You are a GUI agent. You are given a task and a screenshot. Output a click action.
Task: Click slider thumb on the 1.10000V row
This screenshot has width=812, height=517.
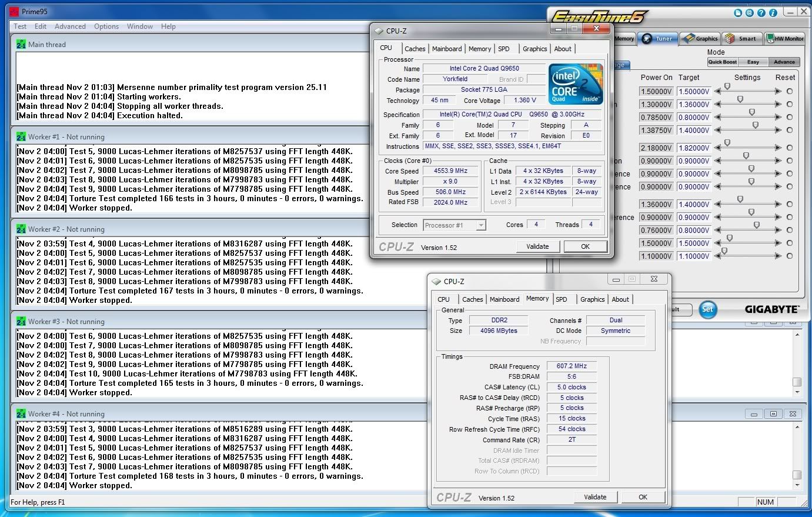click(x=724, y=251)
